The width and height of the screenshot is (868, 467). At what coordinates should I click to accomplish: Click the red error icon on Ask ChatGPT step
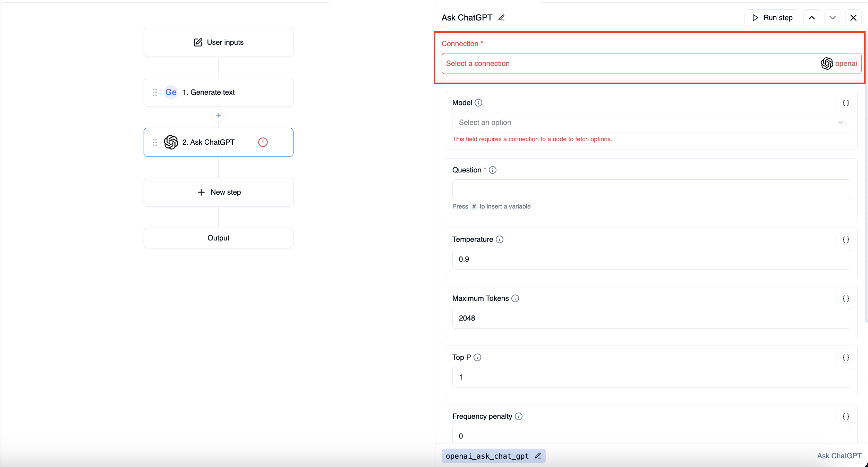pyautogui.click(x=263, y=142)
